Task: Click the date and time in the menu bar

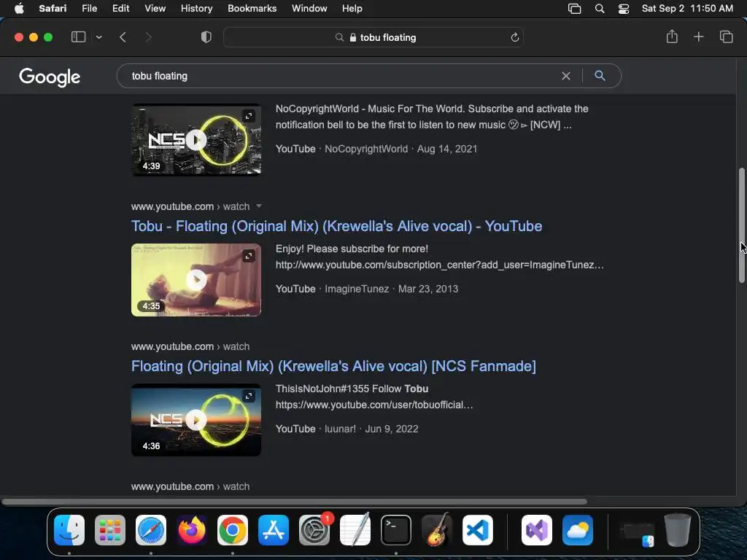Action: pyautogui.click(x=687, y=9)
